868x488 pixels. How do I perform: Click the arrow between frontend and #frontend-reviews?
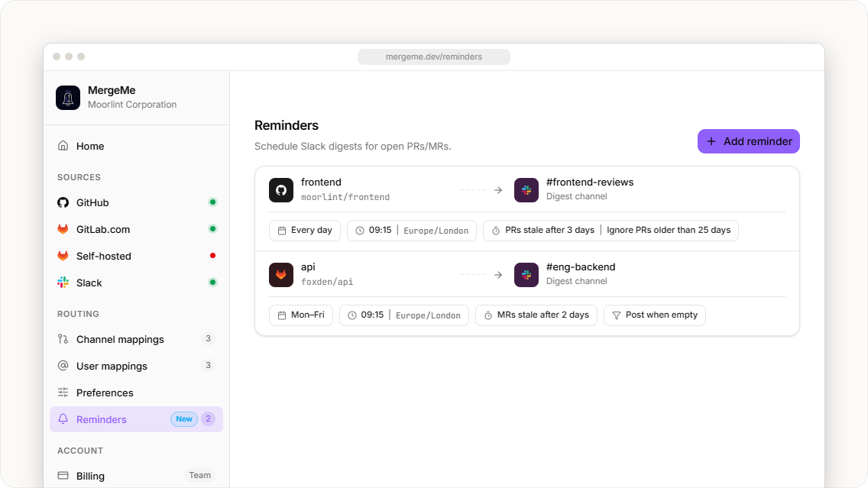pos(498,189)
